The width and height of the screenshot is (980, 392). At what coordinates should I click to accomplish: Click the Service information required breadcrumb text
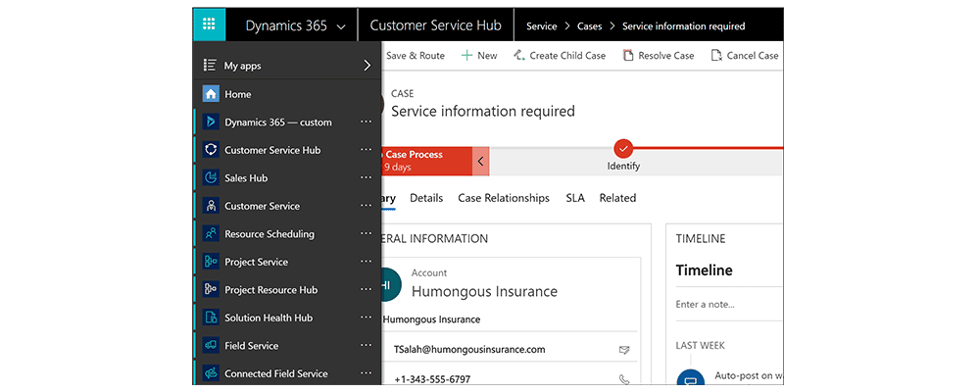click(x=684, y=26)
